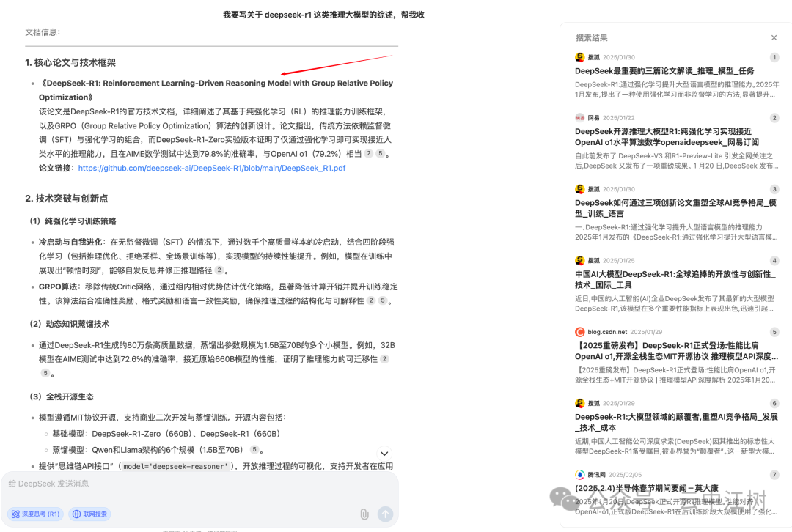Toggle the 联网搜索 option
This screenshot has width=792, height=532.
[90, 514]
